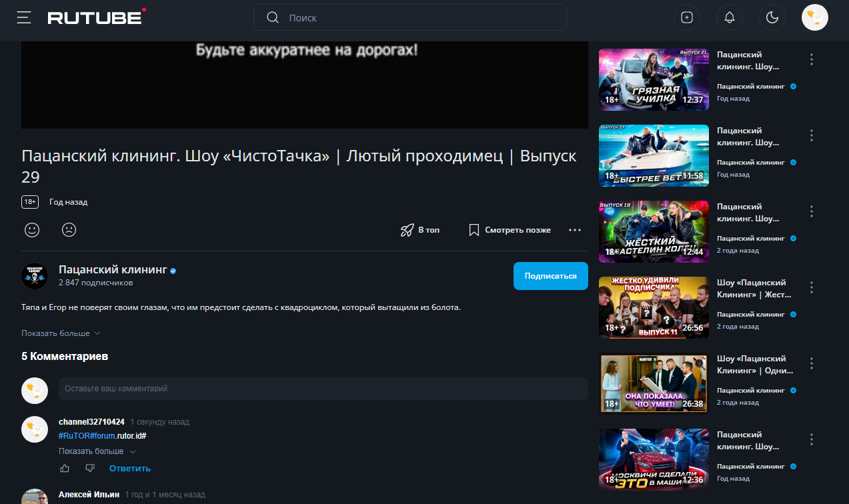The height and width of the screenshot is (504, 849).
Task: Dislike the video with sad face
Action: [69, 229]
